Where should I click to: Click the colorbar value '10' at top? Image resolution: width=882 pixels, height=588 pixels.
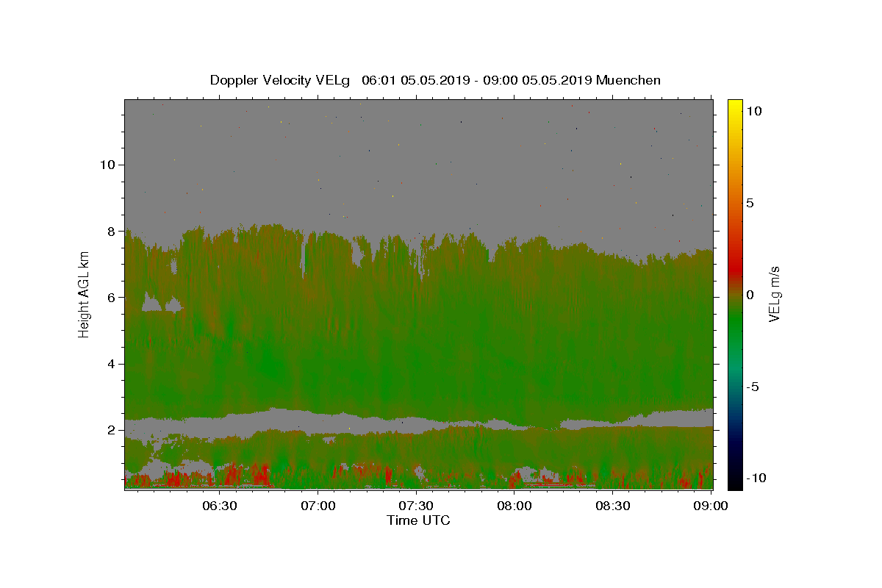click(x=753, y=111)
